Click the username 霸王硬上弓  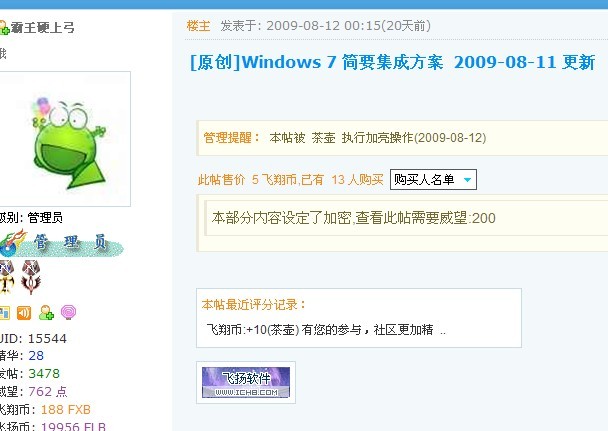43,28
